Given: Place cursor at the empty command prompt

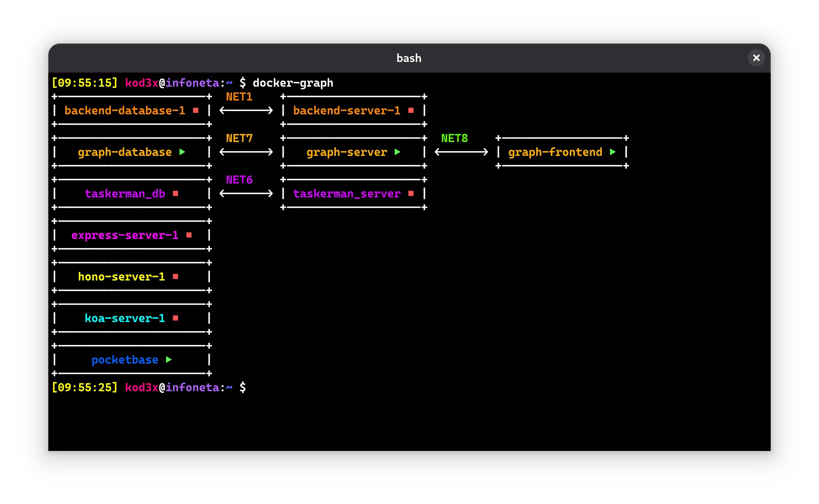Looking at the screenshot, I should coord(256,388).
